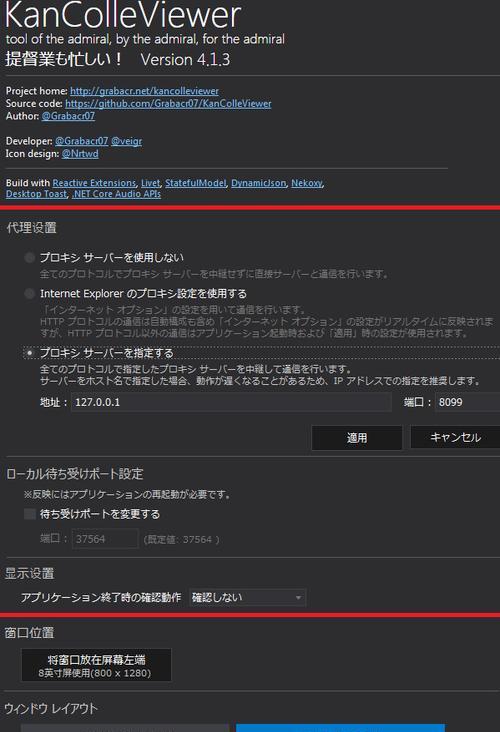Select the Internet Explorer proxy settings radio
The image size is (500, 732).
(29, 294)
